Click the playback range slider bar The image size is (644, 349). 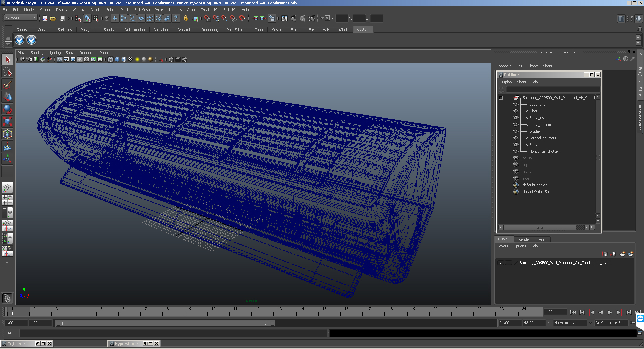pos(165,323)
